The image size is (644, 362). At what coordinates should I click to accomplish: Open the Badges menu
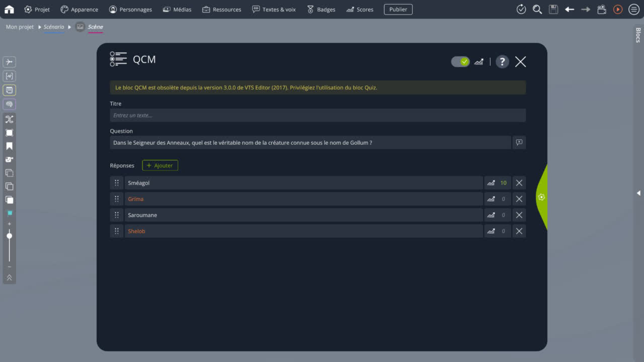pyautogui.click(x=320, y=9)
